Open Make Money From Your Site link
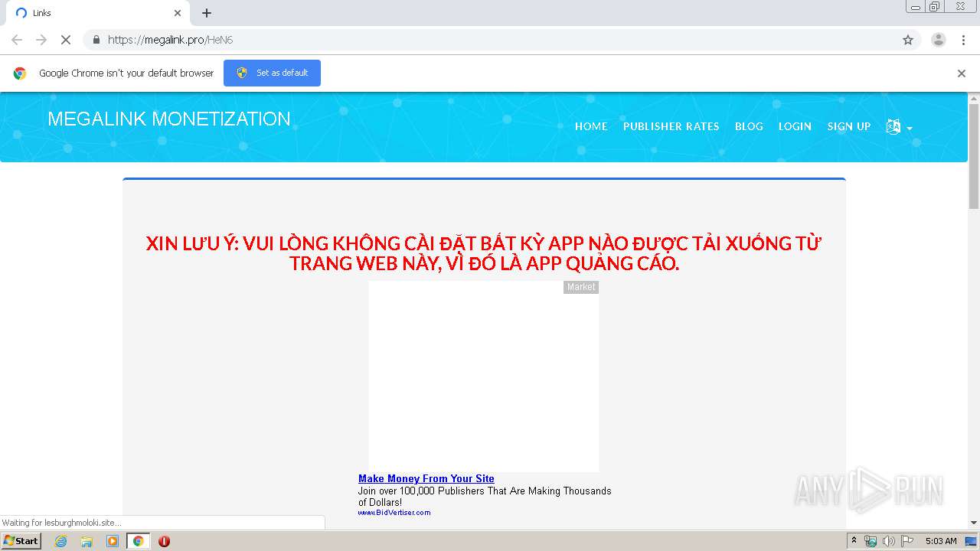The width and height of the screenshot is (980, 551). click(x=426, y=478)
